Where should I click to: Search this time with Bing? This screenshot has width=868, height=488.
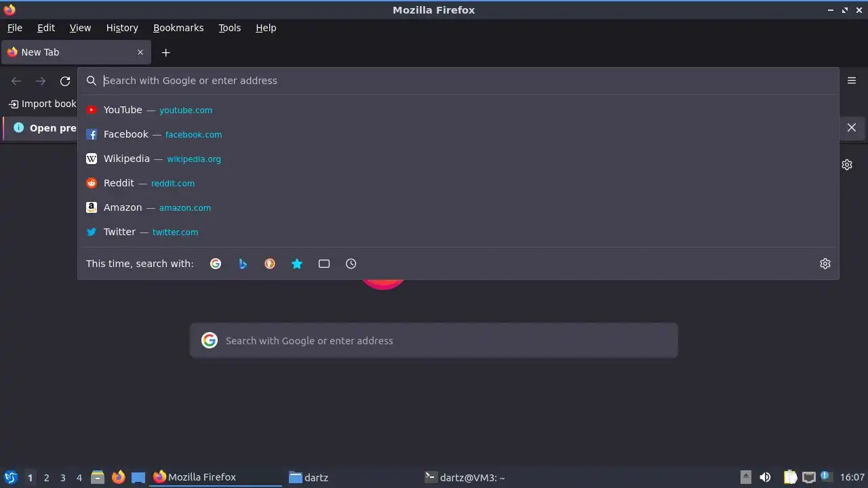pos(243,264)
